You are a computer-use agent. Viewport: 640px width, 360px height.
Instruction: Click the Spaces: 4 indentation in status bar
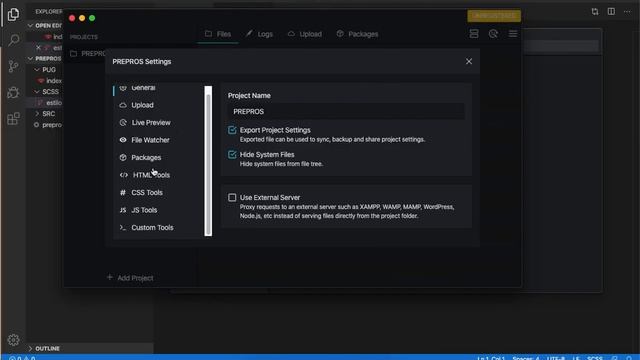click(526, 358)
